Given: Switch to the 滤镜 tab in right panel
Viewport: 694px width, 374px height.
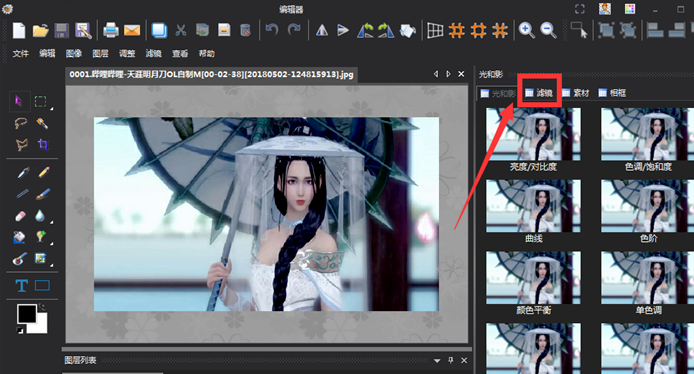Looking at the screenshot, I should (539, 93).
